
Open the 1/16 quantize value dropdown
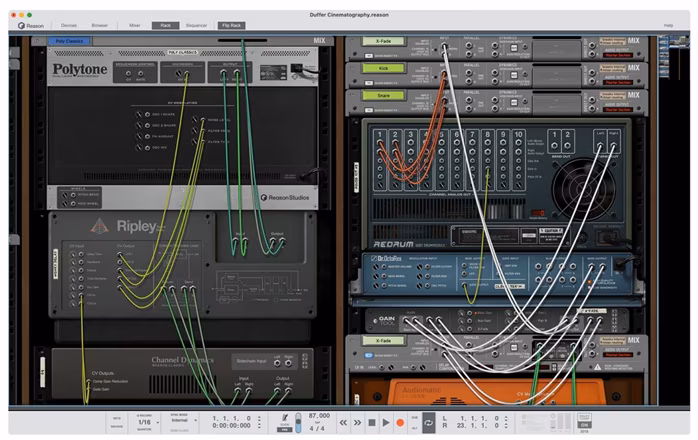click(x=145, y=423)
